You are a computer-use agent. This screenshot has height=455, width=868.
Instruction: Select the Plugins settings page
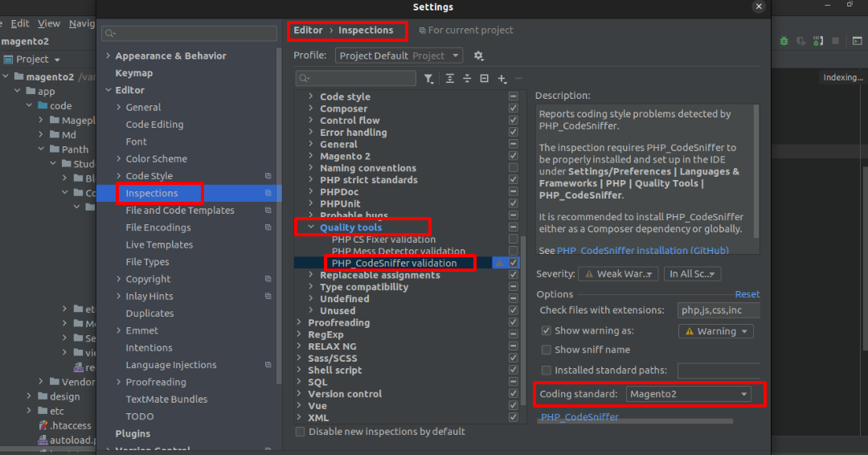[x=133, y=433]
